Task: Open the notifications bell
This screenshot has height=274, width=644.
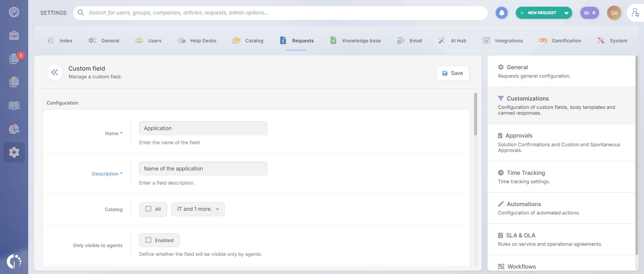Action: point(502,13)
